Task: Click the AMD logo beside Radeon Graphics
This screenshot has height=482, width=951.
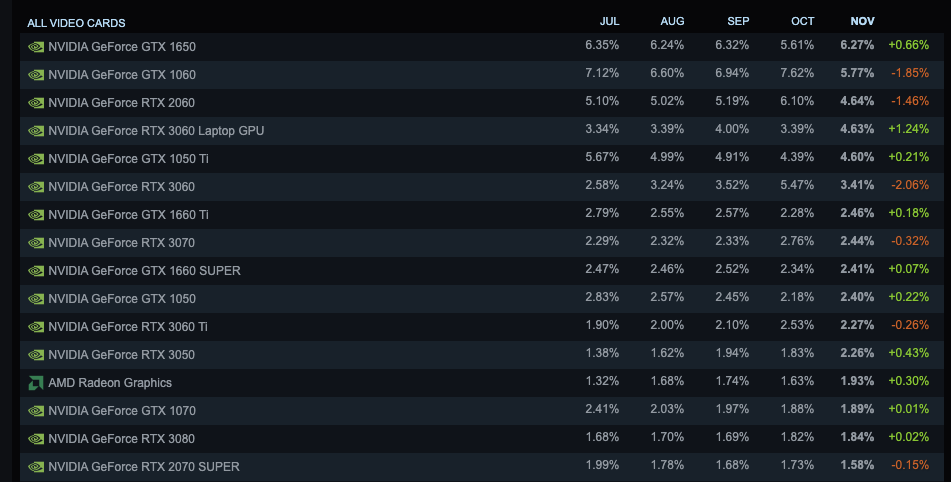Action: pos(36,382)
